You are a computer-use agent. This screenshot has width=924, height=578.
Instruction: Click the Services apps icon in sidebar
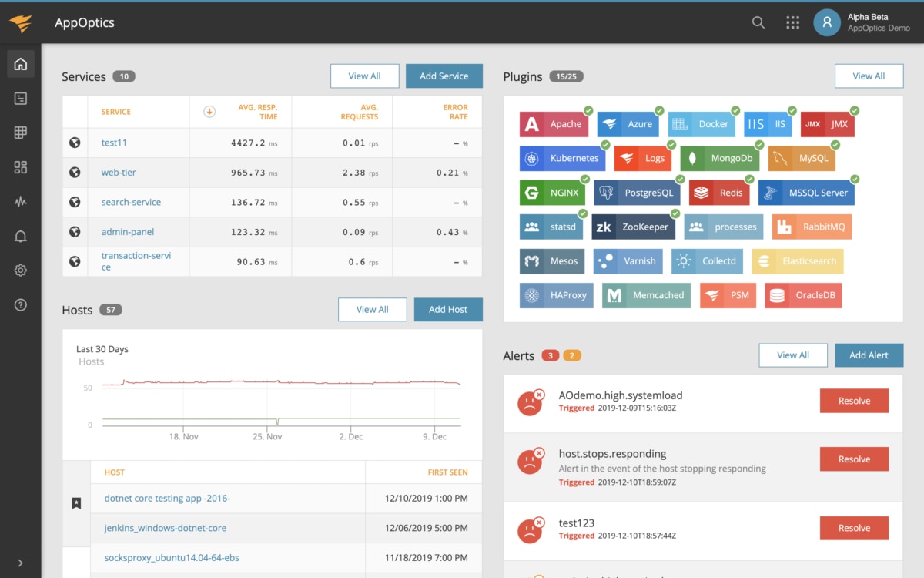(20, 167)
